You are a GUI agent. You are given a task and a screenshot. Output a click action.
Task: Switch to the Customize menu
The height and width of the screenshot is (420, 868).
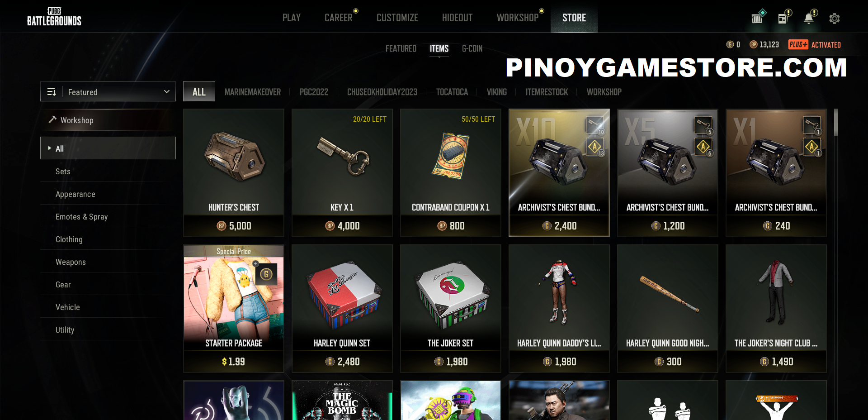pyautogui.click(x=397, y=18)
